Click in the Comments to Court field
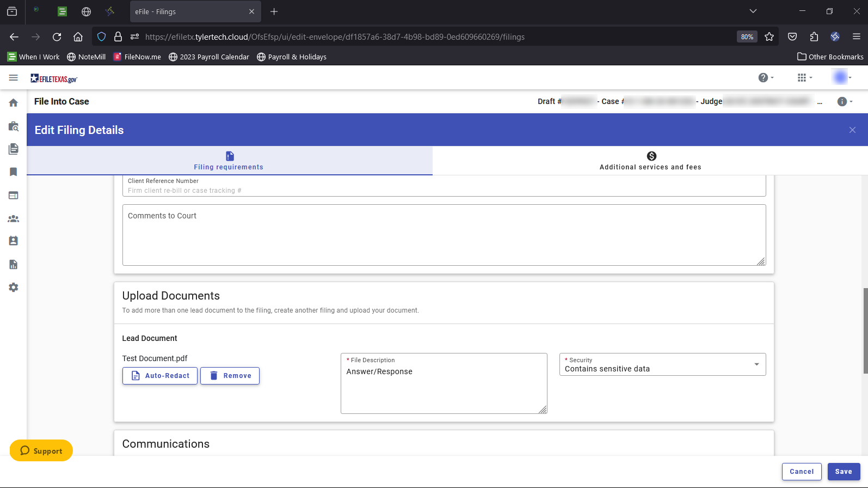Viewport: 868px width, 488px height. point(444,235)
